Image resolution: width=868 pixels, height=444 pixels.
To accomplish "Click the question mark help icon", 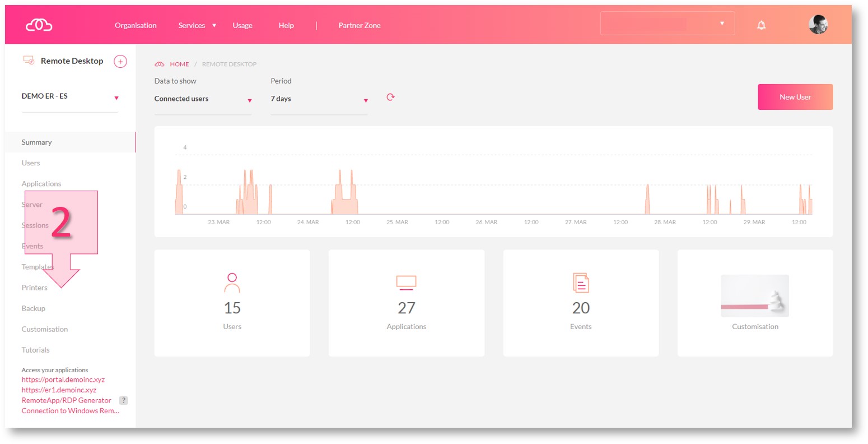I will (124, 400).
